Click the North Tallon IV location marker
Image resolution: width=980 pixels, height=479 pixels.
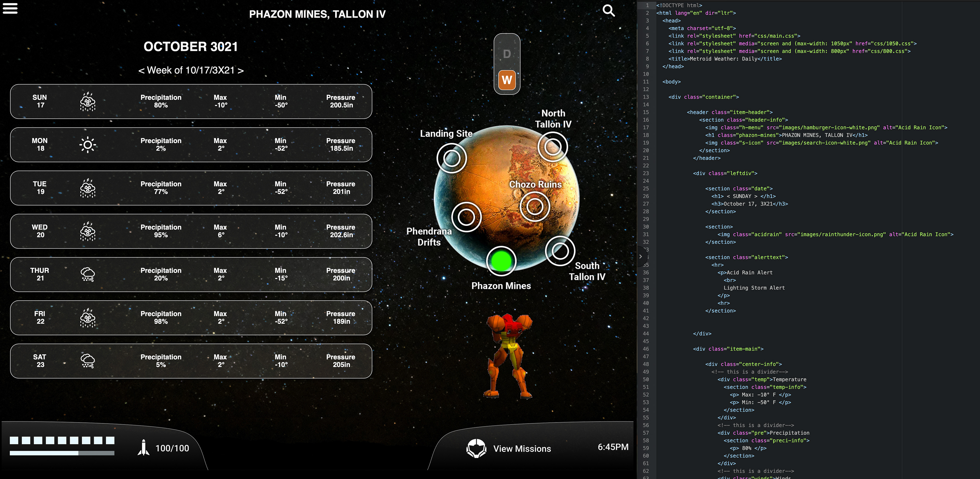pyautogui.click(x=552, y=147)
